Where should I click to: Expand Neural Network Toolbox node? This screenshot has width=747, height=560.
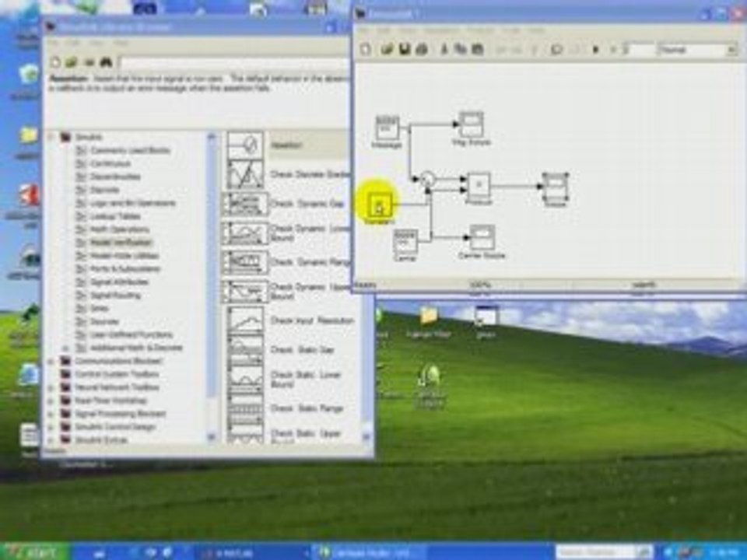[51, 387]
